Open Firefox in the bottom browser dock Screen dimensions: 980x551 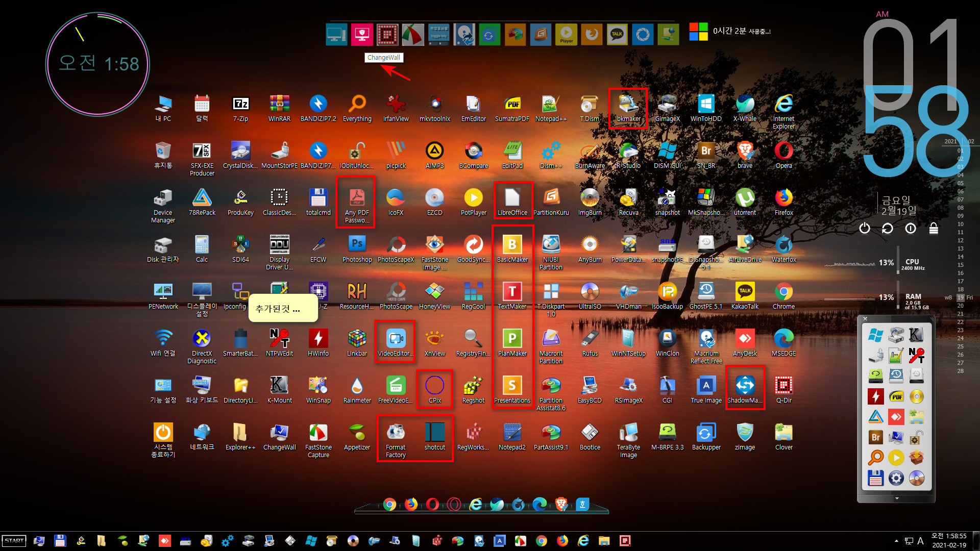coord(411,505)
